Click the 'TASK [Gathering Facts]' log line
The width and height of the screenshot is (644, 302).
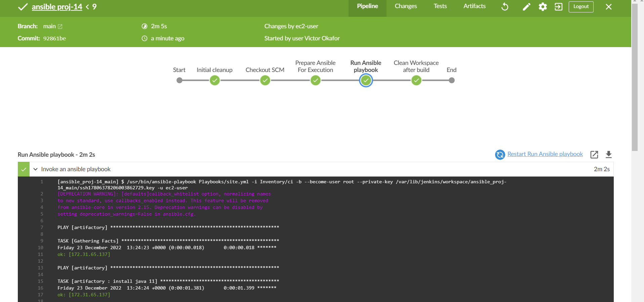pos(168,241)
